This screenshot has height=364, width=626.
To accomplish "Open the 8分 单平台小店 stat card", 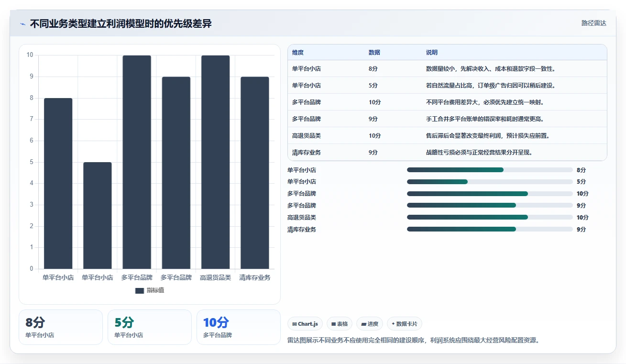I will [x=61, y=327].
